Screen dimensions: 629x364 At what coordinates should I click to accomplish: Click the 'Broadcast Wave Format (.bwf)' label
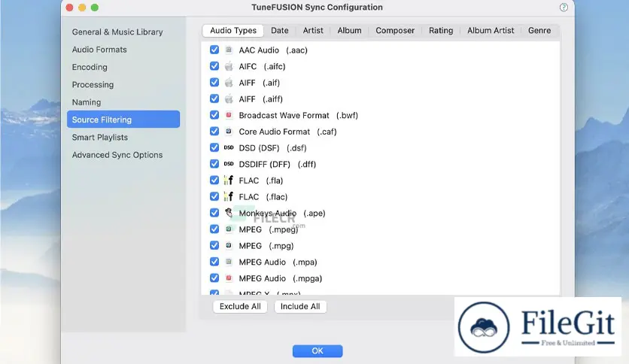298,116
